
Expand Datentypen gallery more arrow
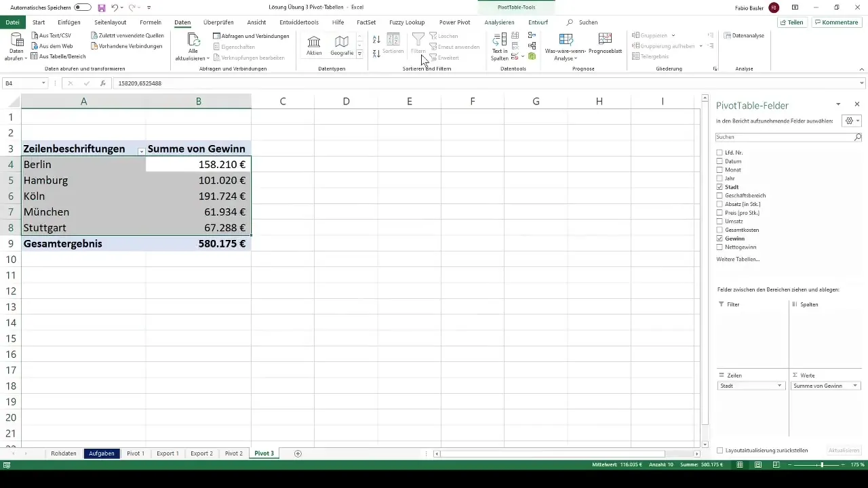[359, 54]
